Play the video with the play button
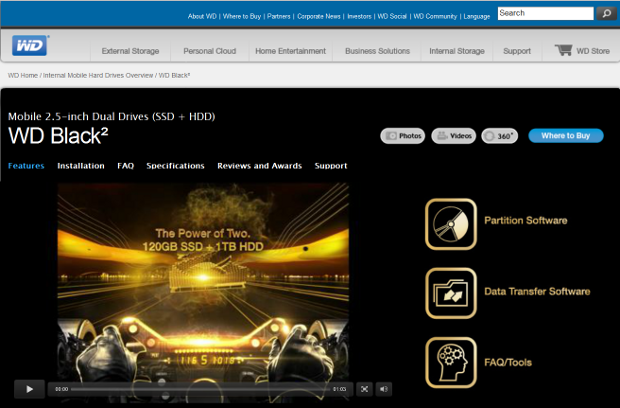The image size is (620, 408). pos(29,389)
